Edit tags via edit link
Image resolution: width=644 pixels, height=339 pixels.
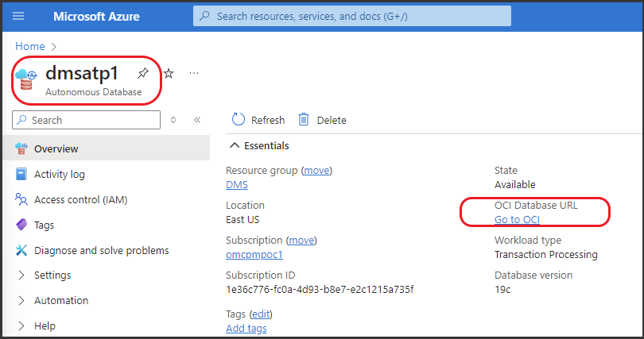(x=262, y=314)
